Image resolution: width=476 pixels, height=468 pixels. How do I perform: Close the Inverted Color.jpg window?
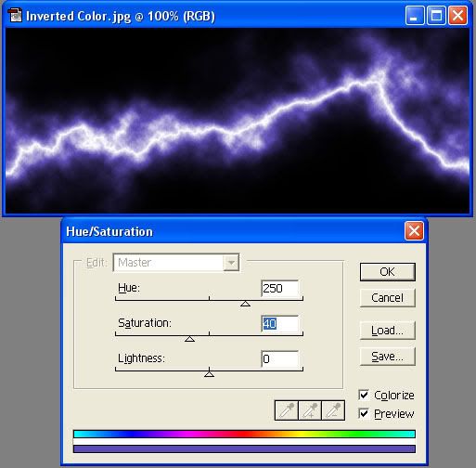pos(457,16)
